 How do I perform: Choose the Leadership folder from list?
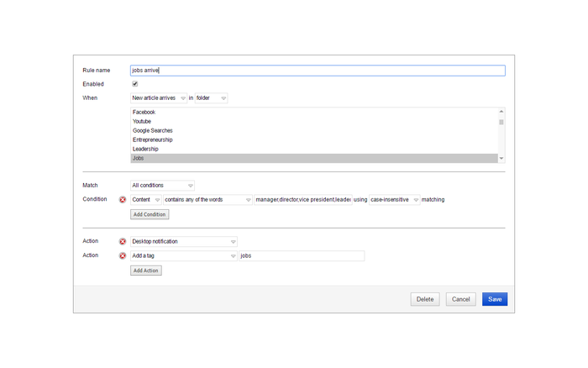click(x=145, y=149)
